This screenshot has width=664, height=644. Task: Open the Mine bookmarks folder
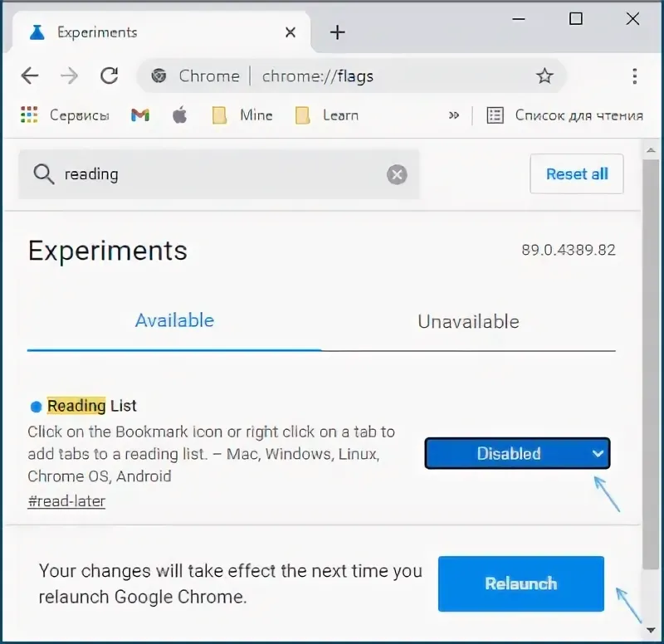click(x=242, y=115)
